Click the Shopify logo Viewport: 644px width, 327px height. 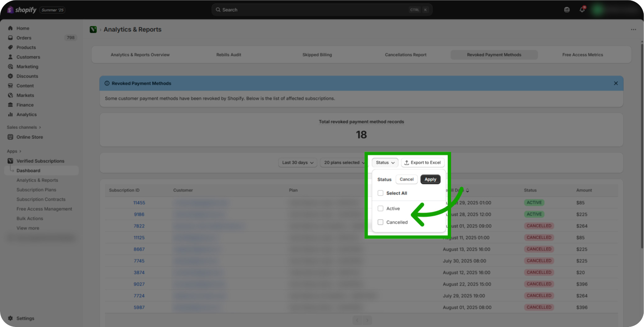coord(21,10)
